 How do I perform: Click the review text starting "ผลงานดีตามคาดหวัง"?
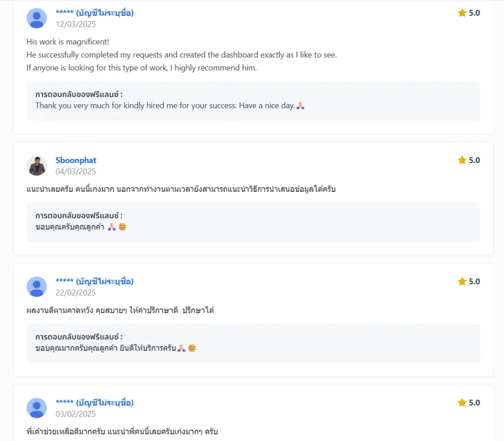pos(120,311)
